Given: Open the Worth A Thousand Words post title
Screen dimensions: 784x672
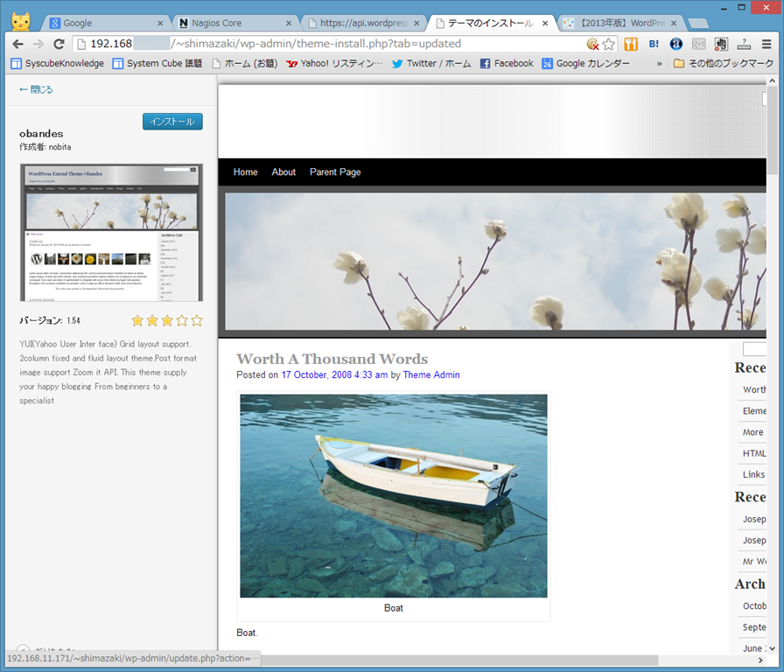Looking at the screenshot, I should click(332, 359).
